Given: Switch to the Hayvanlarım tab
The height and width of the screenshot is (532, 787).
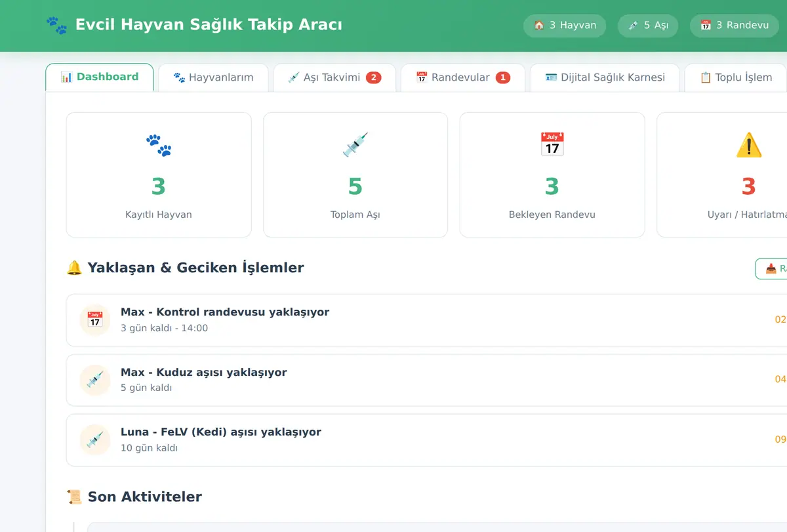Looking at the screenshot, I should pyautogui.click(x=213, y=77).
